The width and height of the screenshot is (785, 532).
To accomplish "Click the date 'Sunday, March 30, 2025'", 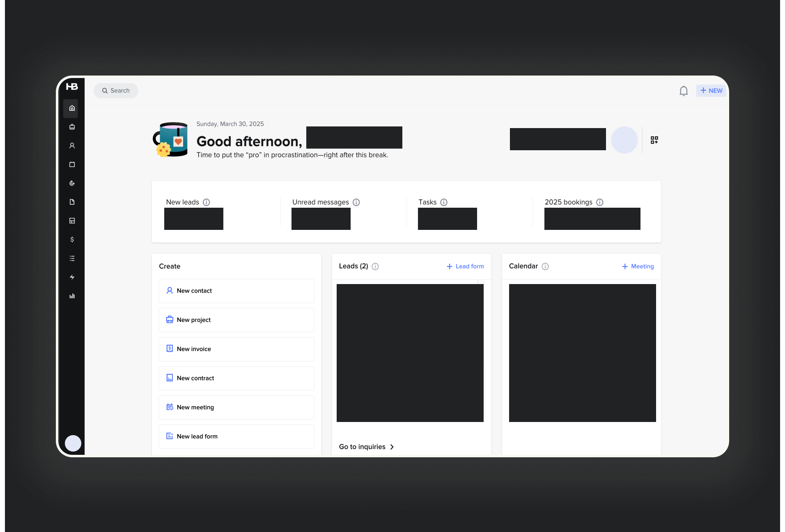I will pos(230,124).
